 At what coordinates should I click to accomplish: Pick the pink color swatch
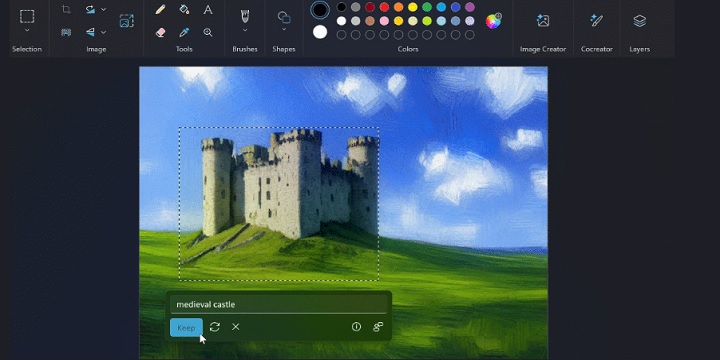click(384, 21)
